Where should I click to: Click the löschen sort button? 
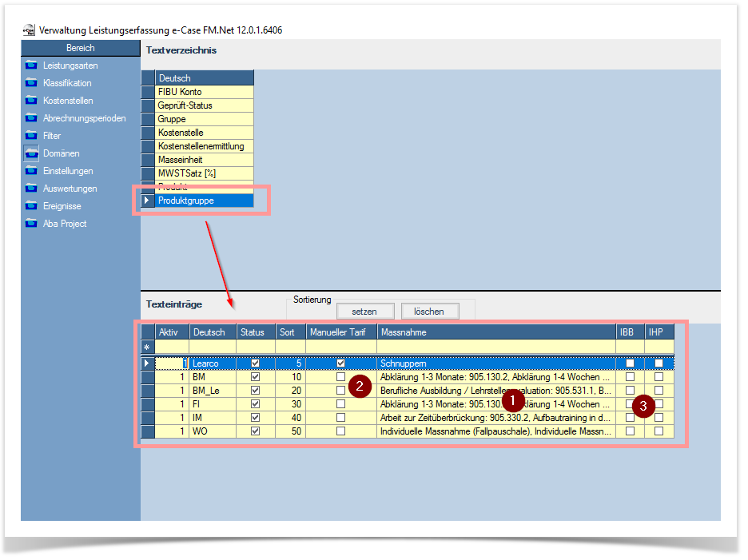(429, 312)
